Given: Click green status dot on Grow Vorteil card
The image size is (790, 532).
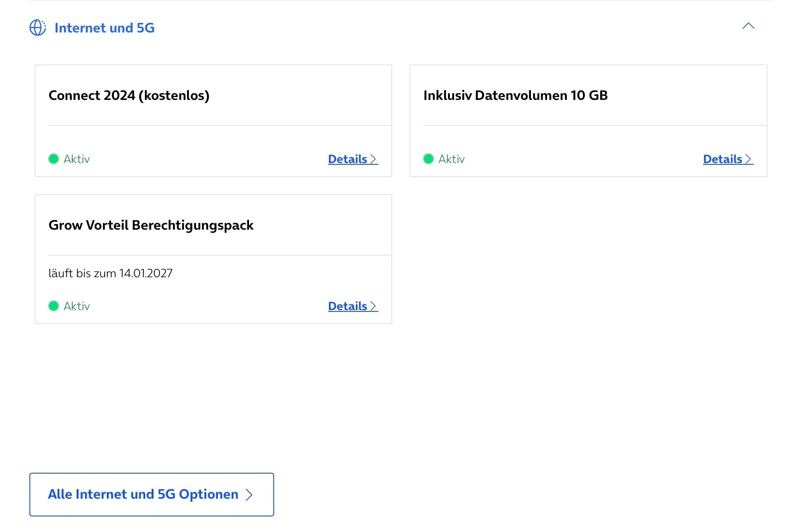Looking at the screenshot, I should point(54,306).
